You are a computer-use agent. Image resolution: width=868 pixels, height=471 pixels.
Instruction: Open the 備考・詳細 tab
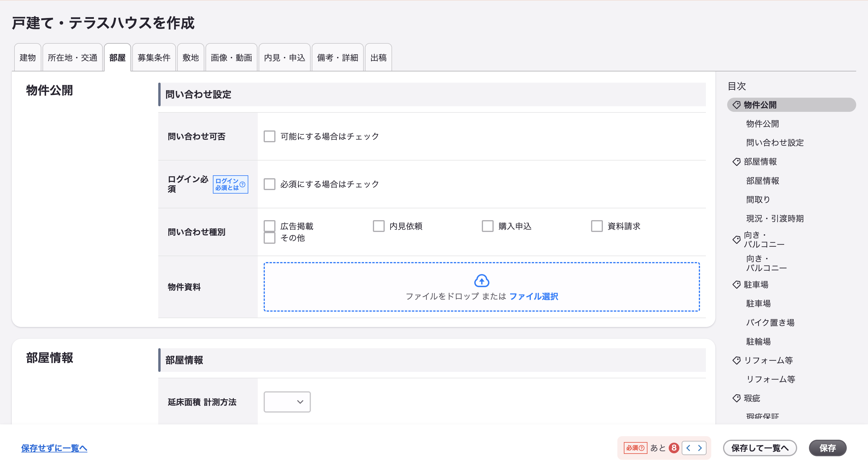pos(338,57)
